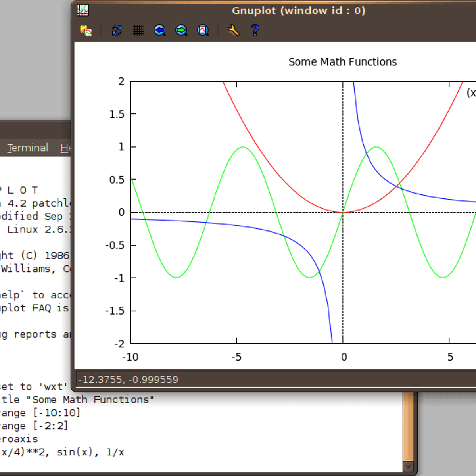Click terminal text "ght (C) 1986"

point(35,255)
